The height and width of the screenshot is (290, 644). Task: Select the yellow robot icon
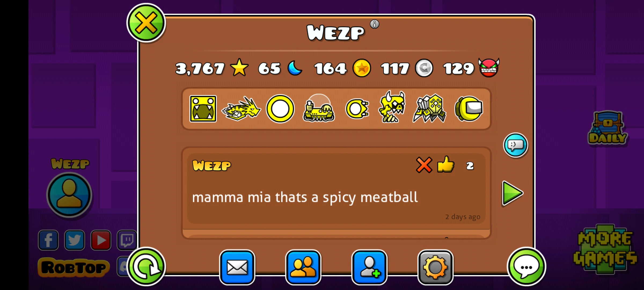pyautogui.click(x=392, y=107)
